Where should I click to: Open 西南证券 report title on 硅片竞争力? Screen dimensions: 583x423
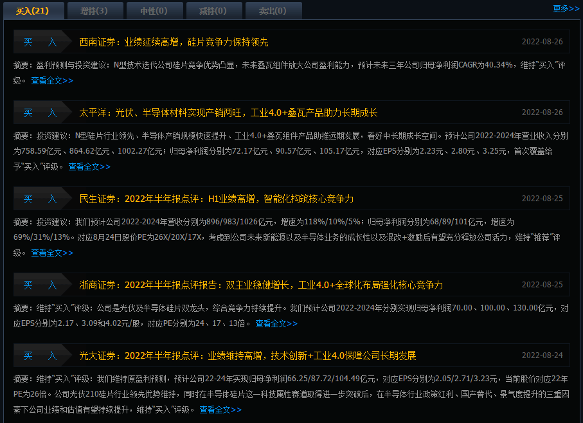[174, 42]
